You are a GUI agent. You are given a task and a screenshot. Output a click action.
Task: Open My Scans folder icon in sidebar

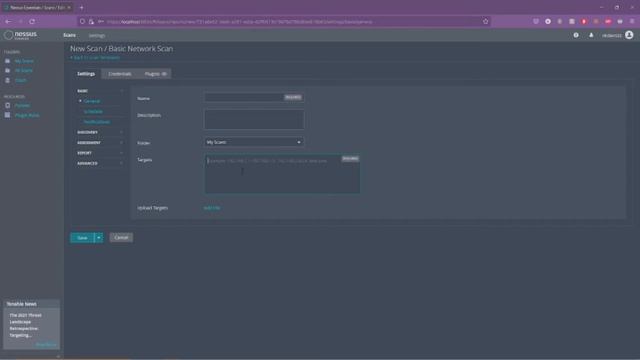pos(7,61)
